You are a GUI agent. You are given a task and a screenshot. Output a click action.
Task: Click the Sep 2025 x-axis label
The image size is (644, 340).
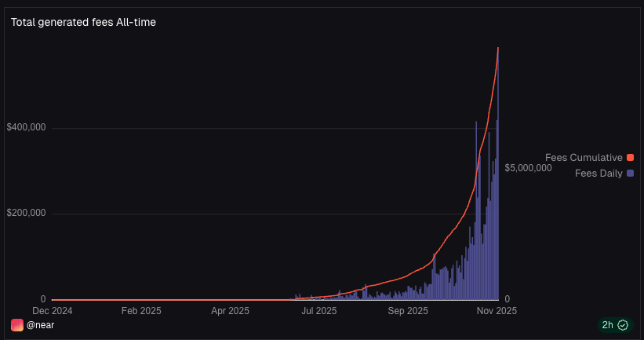click(407, 311)
